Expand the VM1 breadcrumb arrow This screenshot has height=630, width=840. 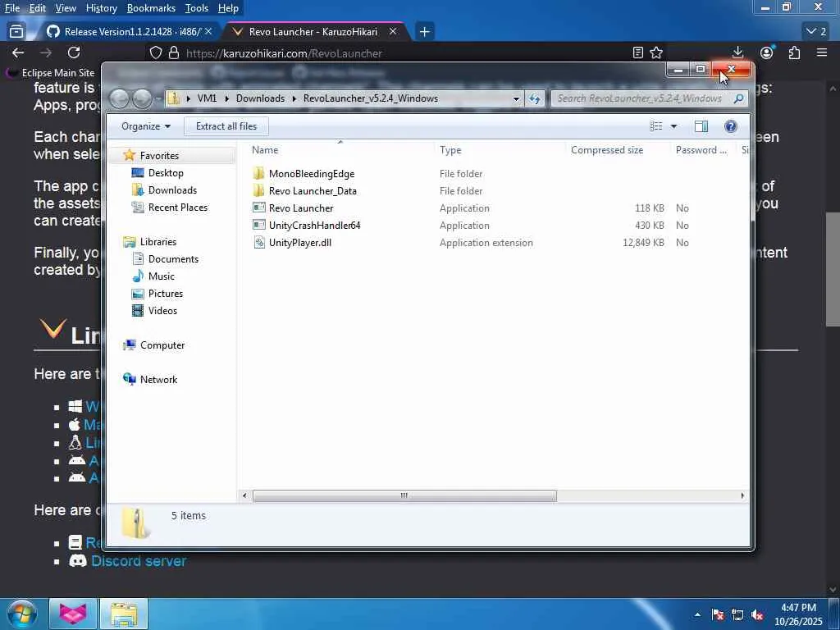[226, 98]
